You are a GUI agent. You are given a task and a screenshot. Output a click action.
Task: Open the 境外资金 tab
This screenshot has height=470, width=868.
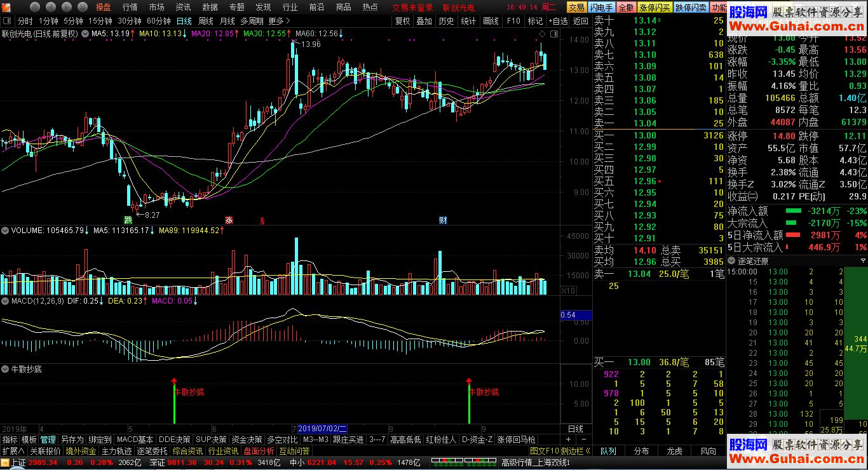coord(81,451)
